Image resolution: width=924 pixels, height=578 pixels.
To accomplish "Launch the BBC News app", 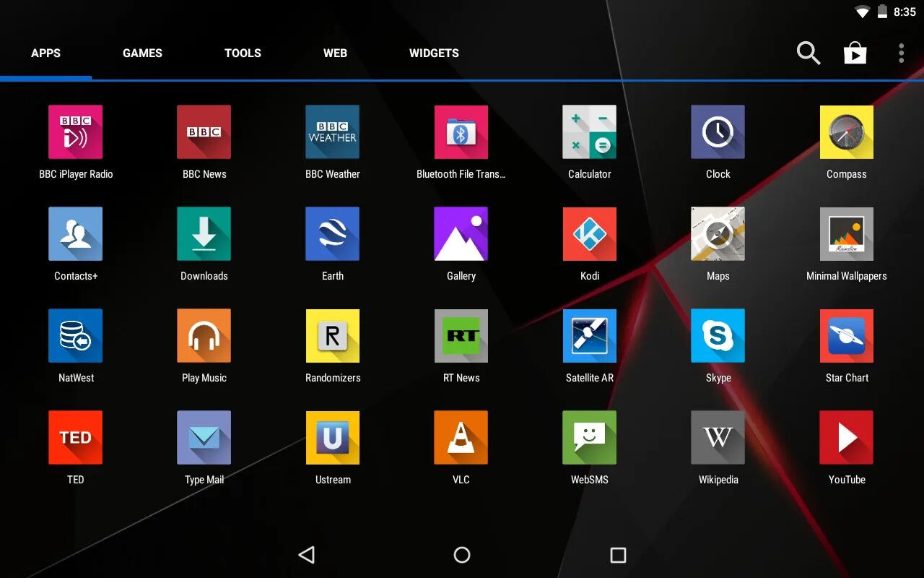I will tap(204, 132).
